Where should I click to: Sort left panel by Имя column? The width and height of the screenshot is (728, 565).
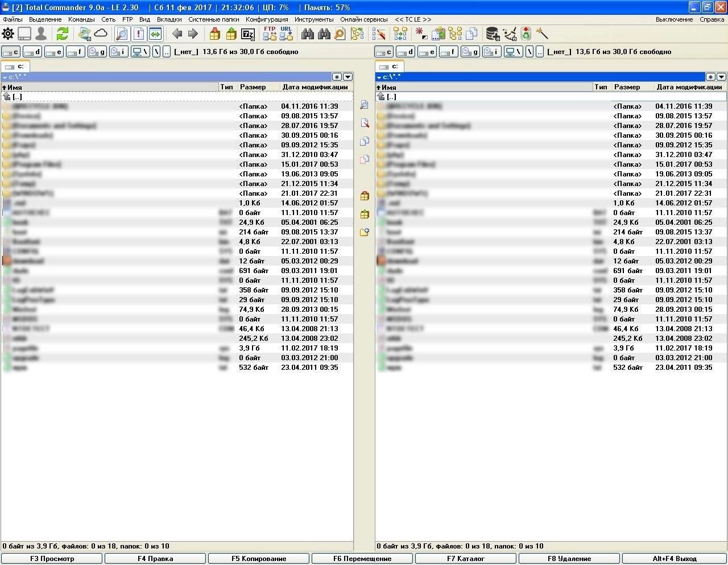pos(110,87)
